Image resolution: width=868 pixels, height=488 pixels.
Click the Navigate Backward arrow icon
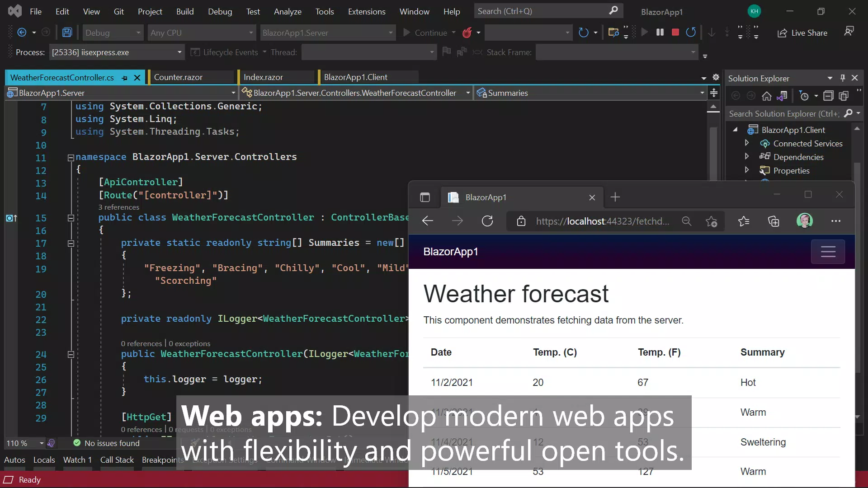pyautogui.click(x=21, y=33)
